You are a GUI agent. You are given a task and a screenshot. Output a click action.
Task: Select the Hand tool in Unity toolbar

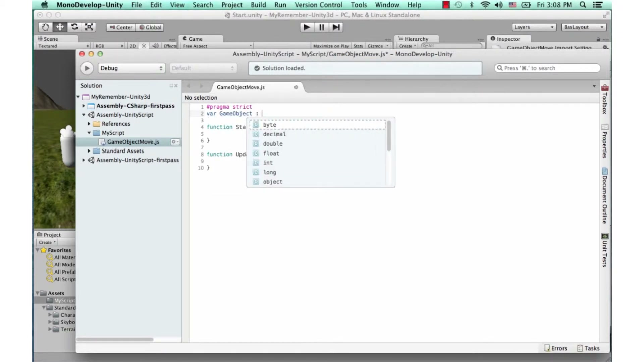click(x=45, y=27)
